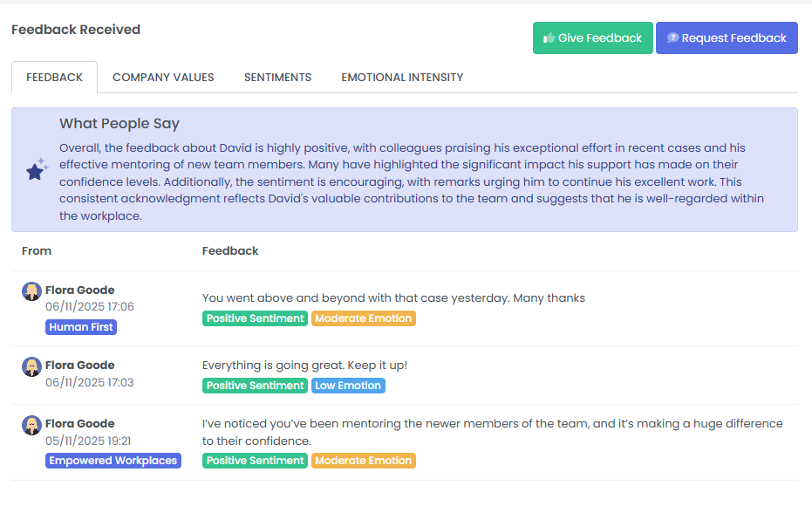Open the Emotional Intensity tab

coord(402,77)
